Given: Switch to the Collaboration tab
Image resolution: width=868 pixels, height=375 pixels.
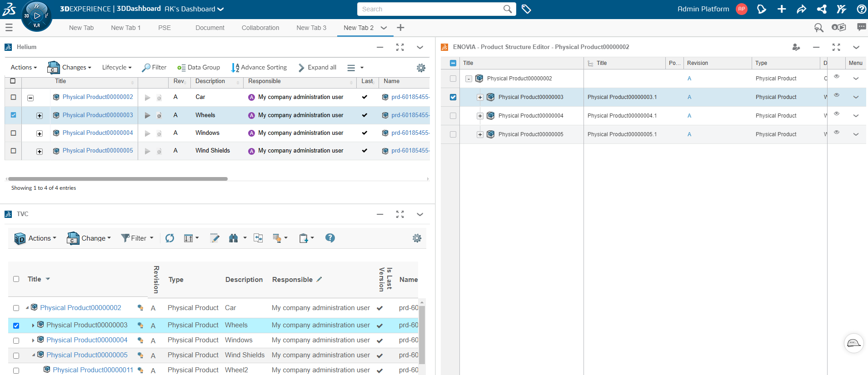Looking at the screenshot, I should click(260, 28).
